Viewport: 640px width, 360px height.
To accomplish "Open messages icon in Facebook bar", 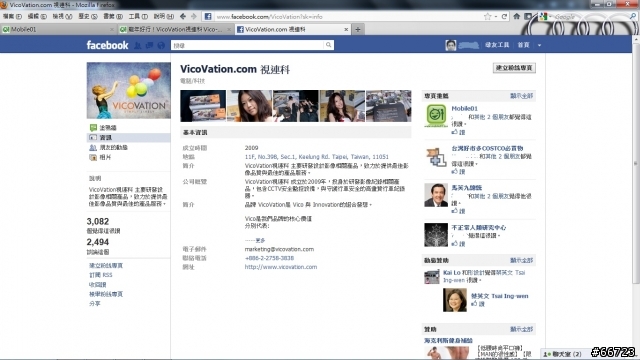I will point(149,45).
